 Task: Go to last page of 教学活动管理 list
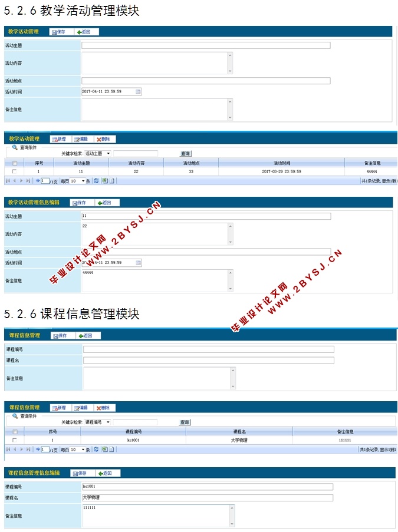coord(28,181)
